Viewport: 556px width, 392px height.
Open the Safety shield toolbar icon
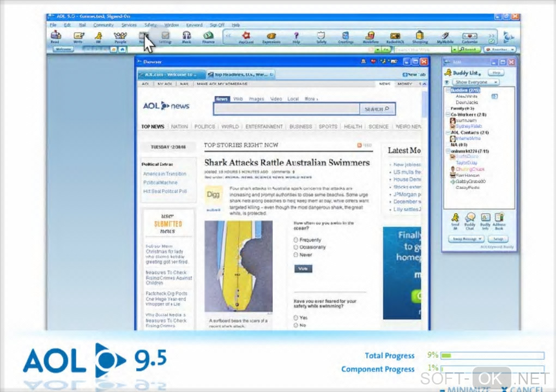(321, 37)
